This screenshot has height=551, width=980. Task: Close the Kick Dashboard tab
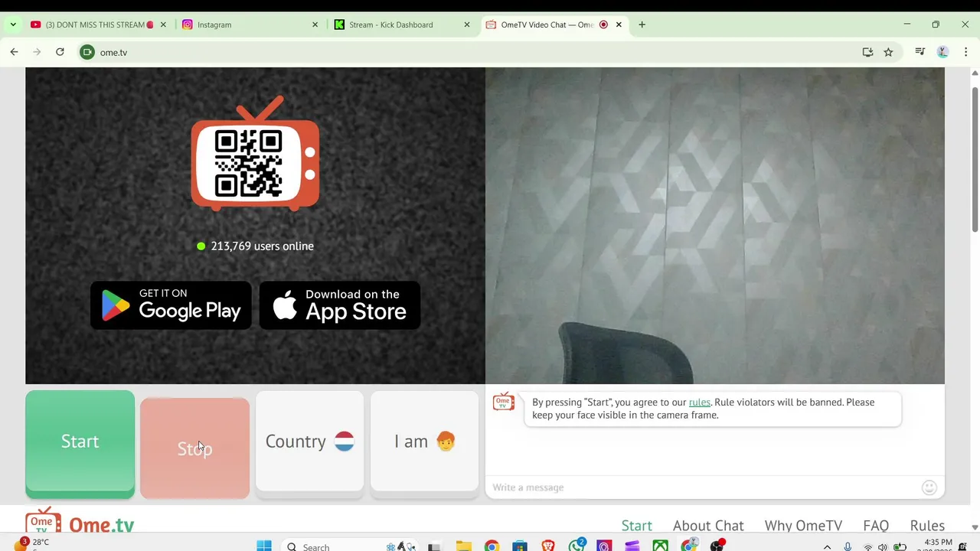click(x=467, y=24)
